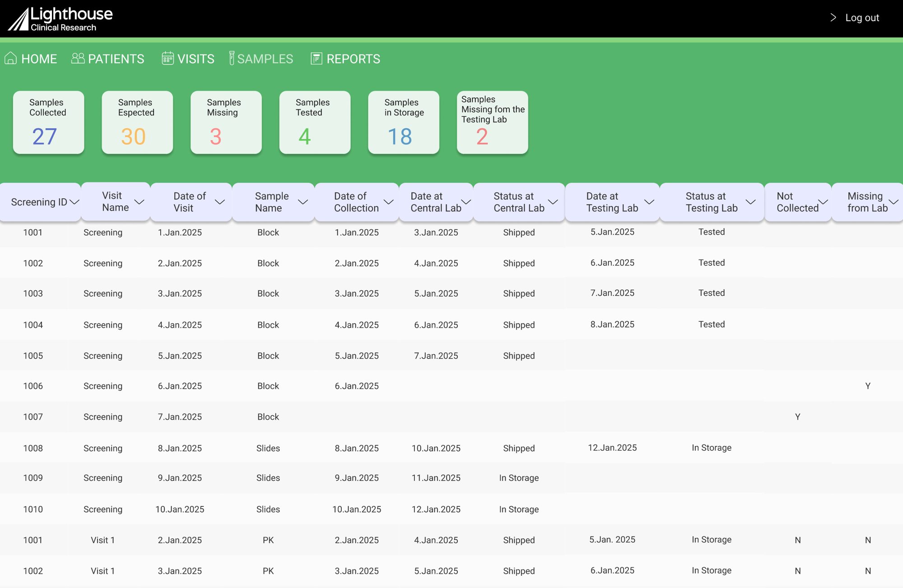Click the Patients people icon

[78, 58]
